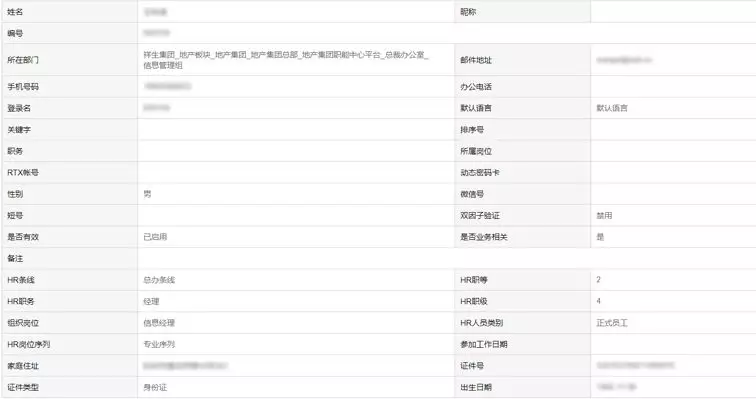Click the 所在部门 field label
The height and width of the screenshot is (399, 756).
23,60
